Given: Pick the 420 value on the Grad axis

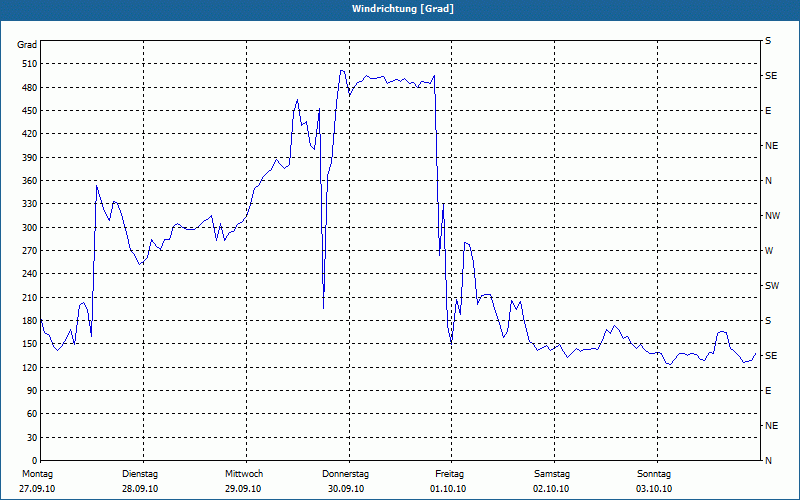Looking at the screenshot, I should pyautogui.click(x=30, y=134).
